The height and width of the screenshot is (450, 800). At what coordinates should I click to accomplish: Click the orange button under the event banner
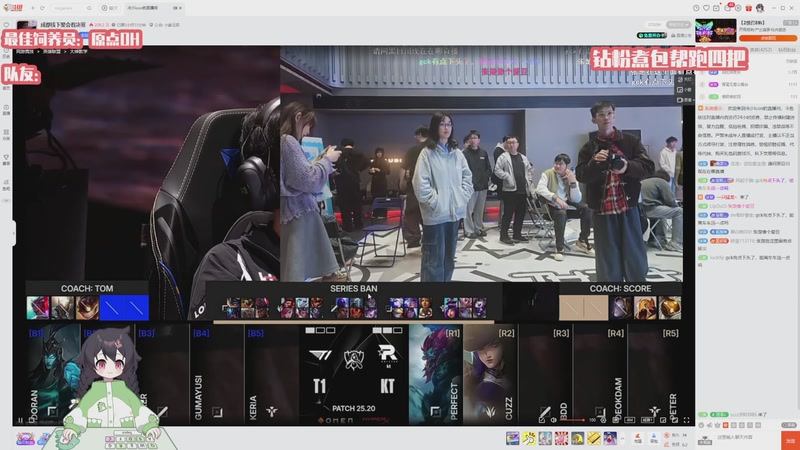coord(768,38)
